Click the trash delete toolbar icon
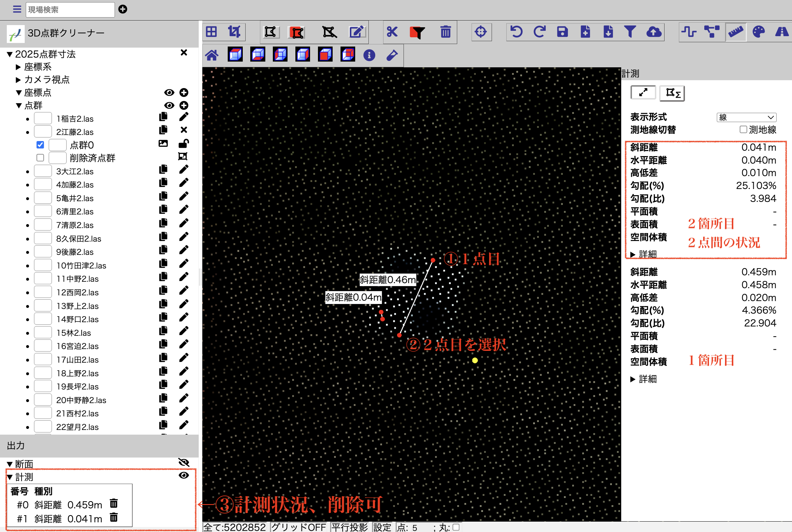This screenshot has height=532, width=792. click(445, 32)
